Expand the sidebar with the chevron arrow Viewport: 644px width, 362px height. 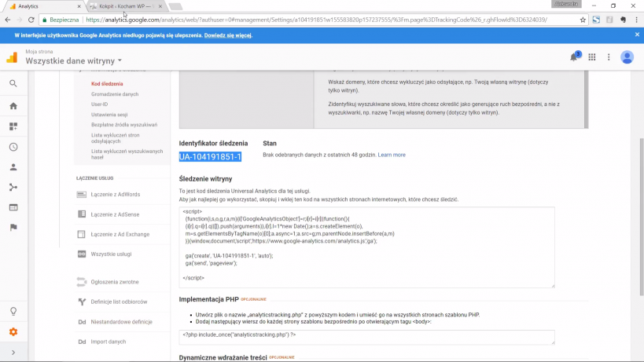point(13,353)
